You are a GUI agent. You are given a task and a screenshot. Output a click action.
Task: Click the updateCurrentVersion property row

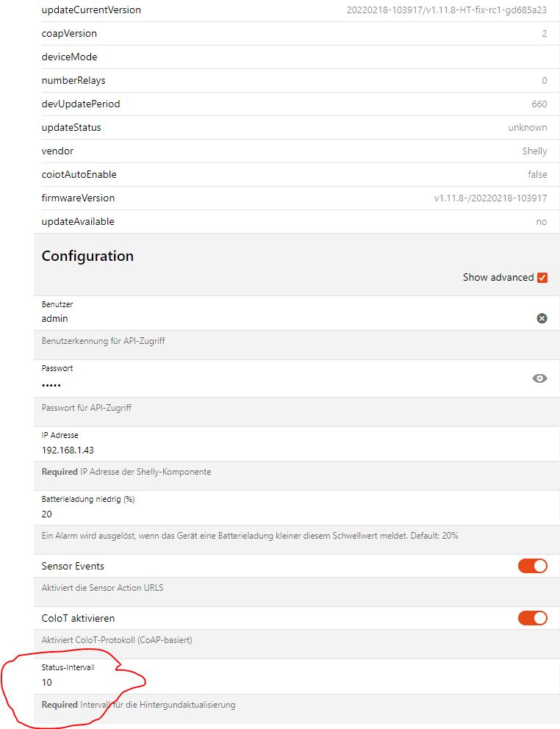pyautogui.click(x=294, y=10)
